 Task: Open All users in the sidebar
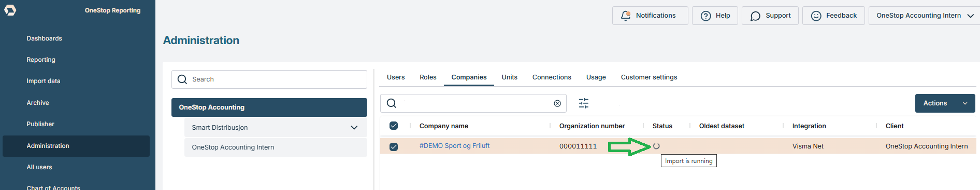coord(39,167)
